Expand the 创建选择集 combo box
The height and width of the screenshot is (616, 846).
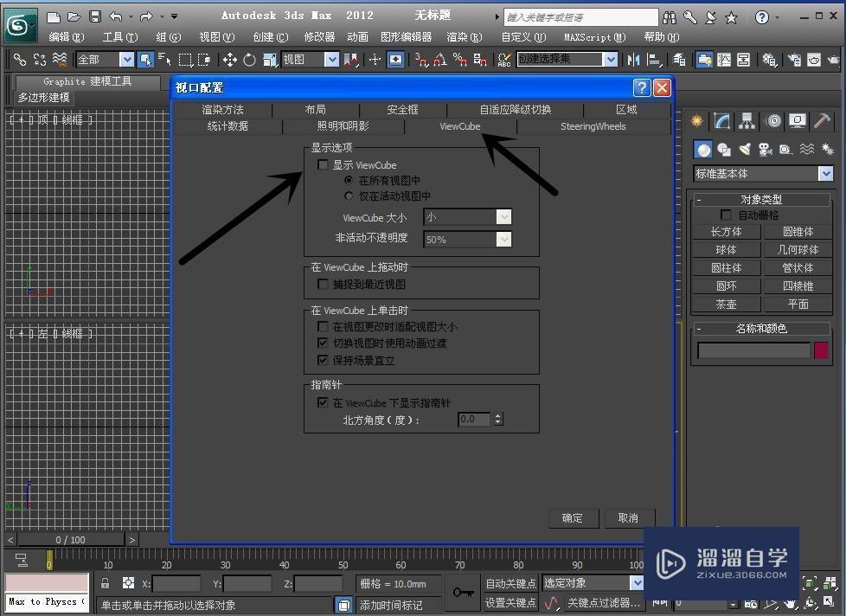612,60
